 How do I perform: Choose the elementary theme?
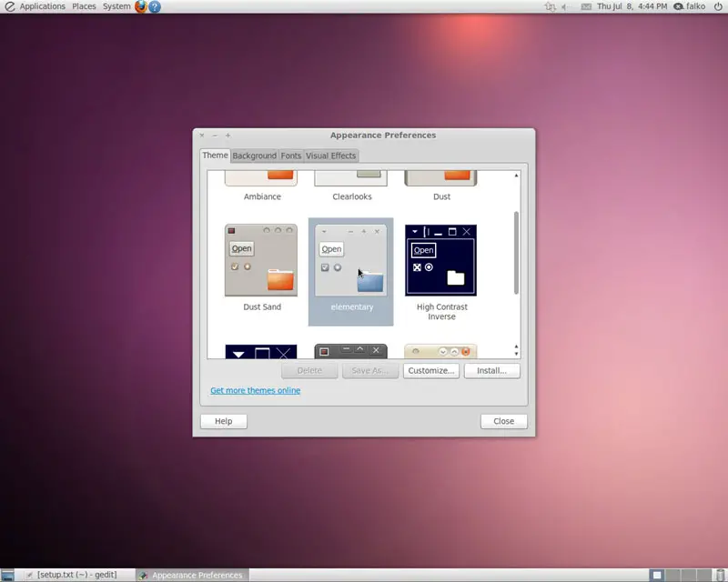coord(351,272)
